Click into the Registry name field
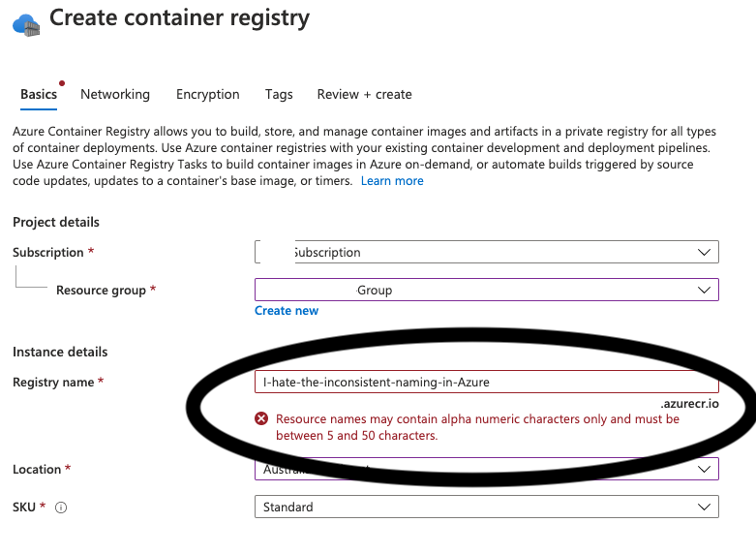 pos(487,382)
